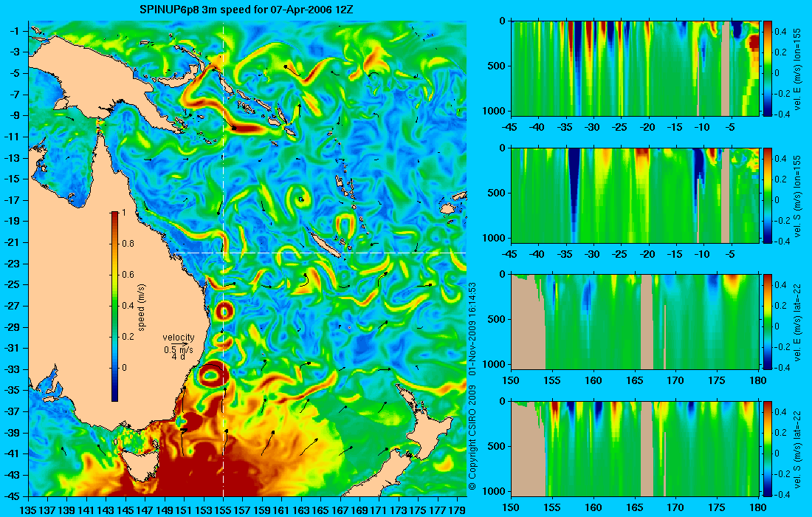Screen dimensions: 812x517
Task: Click latitude tick label '-21' on main map
Action: tap(11, 242)
